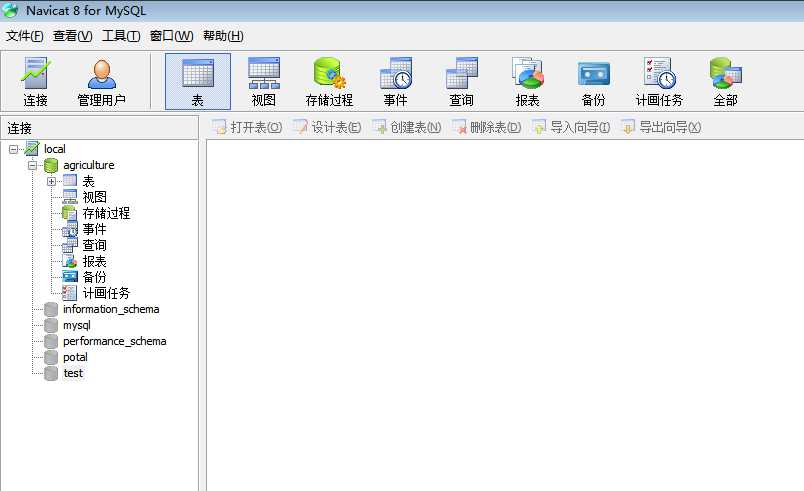Screen dimensions: 804x491
Task: Click the 连接 panel header
Action: click(99, 128)
